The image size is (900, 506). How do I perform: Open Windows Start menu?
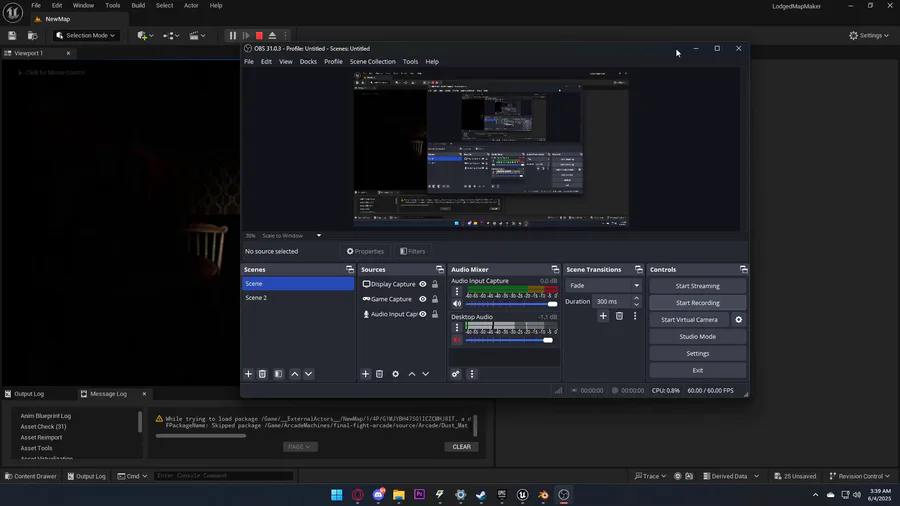click(337, 495)
